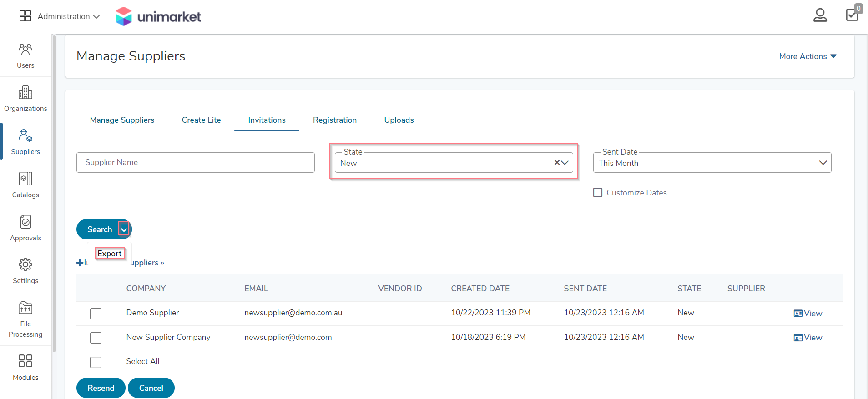Click the sidebar vertical scrollbar
Screen dimensions: 868x399
[x=54, y=193]
